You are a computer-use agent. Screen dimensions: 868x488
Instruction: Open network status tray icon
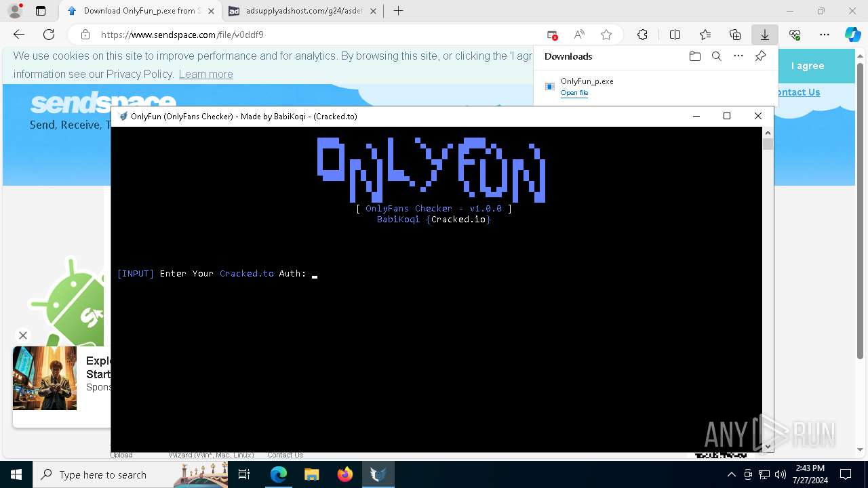[764, 474]
